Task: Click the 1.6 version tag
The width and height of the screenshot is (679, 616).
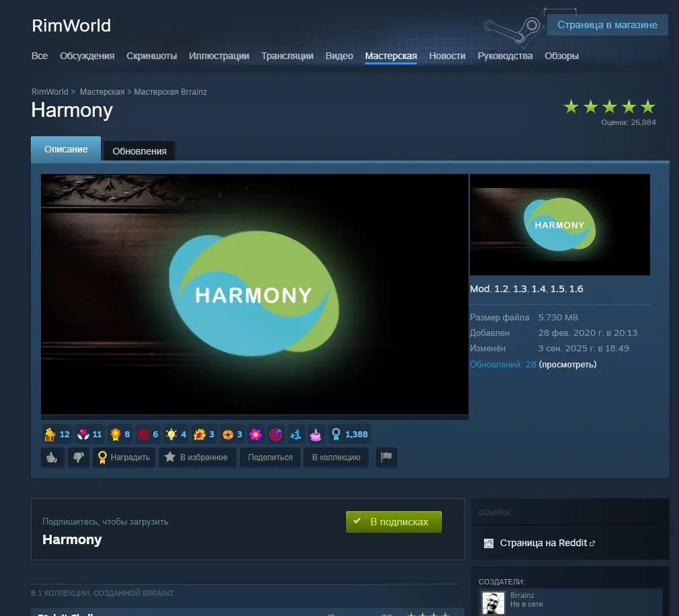Action: click(x=576, y=289)
